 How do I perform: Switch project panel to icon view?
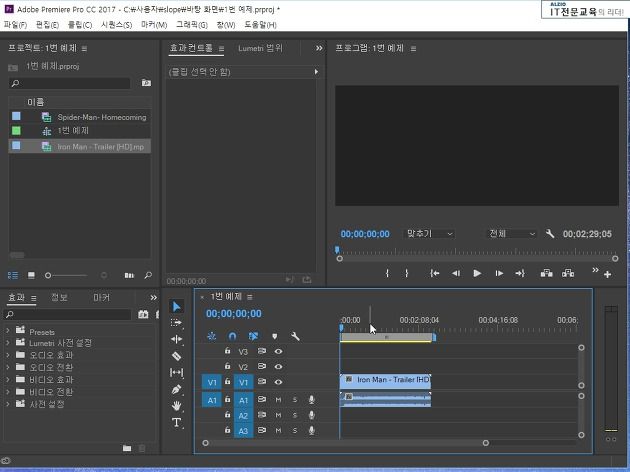tap(31, 275)
